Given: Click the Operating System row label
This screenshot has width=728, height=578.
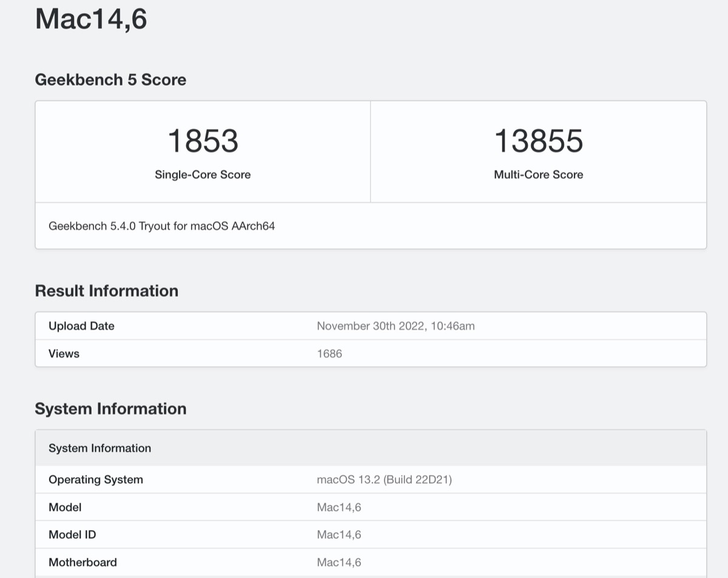Looking at the screenshot, I should (96, 480).
